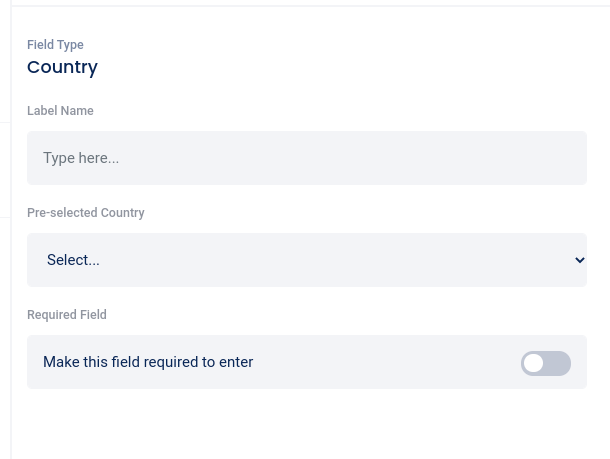
Task: Click the "Country" field type heading
Action: (62, 67)
